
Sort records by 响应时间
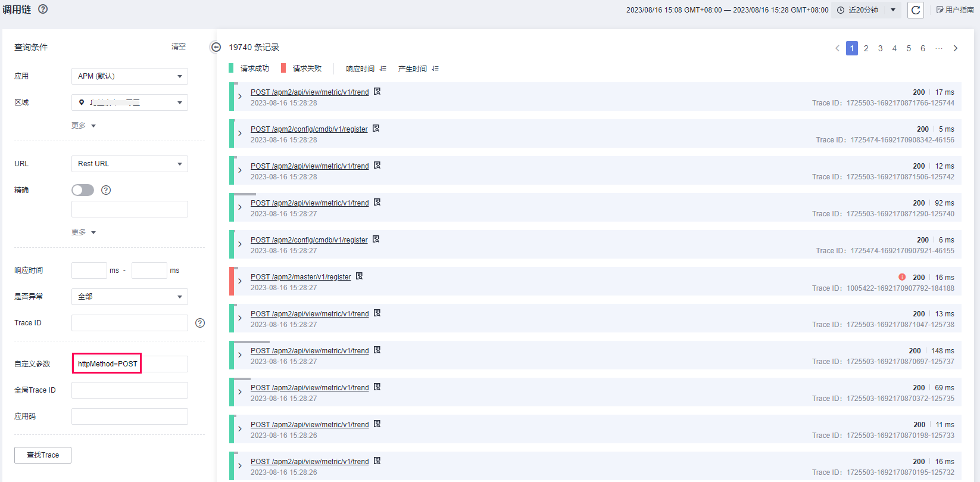click(x=366, y=69)
